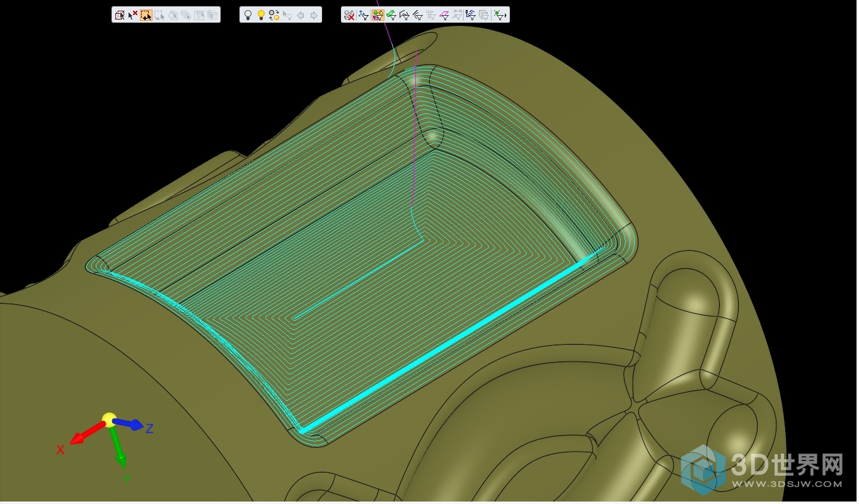Click the greyed dimension filter icon

click(x=458, y=15)
